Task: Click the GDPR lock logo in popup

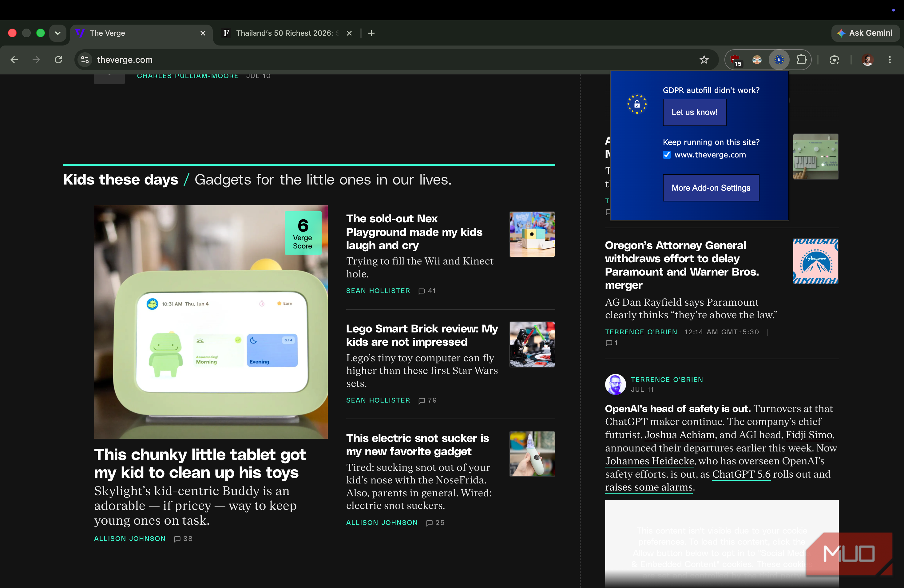Action: tap(637, 104)
